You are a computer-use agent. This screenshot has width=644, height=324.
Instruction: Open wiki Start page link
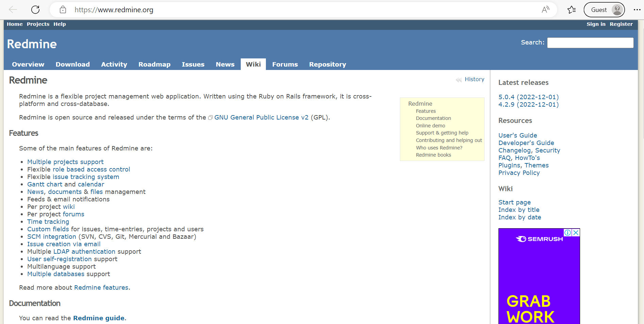(x=514, y=202)
